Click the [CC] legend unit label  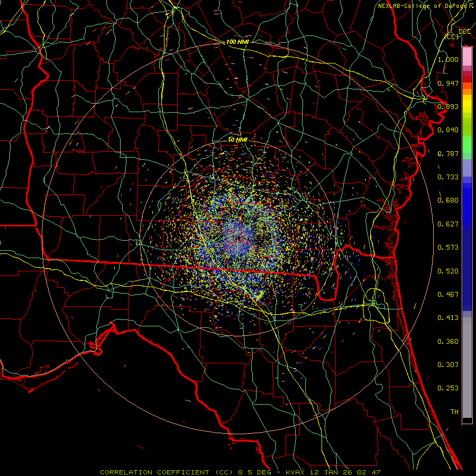[452, 36]
